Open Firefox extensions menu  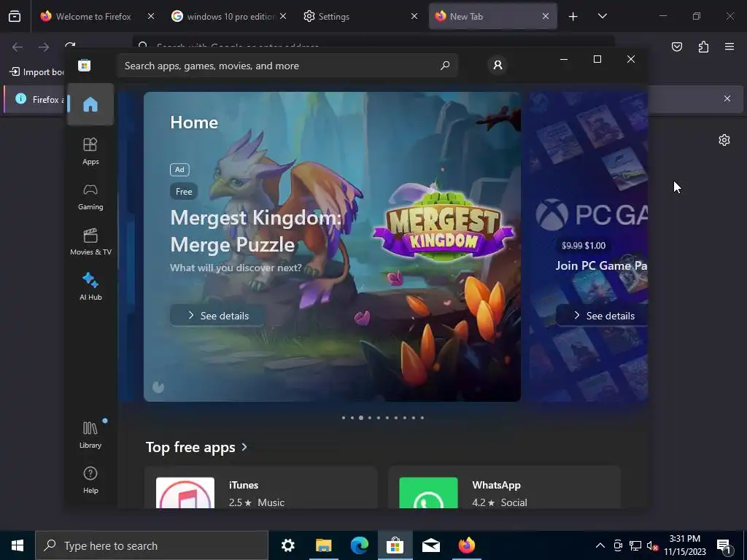coord(703,47)
